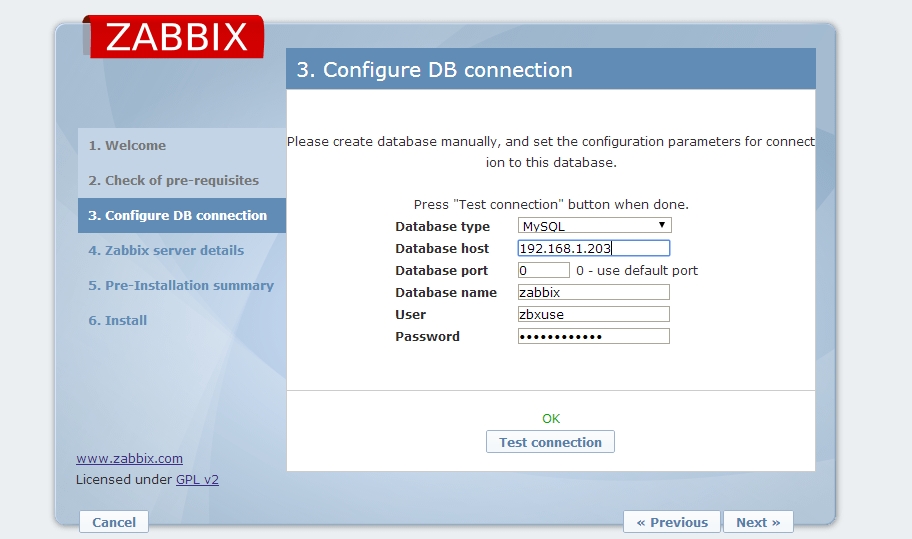912x539 pixels.
Task: Click the 'Database type' label
Action: pyautogui.click(x=443, y=227)
